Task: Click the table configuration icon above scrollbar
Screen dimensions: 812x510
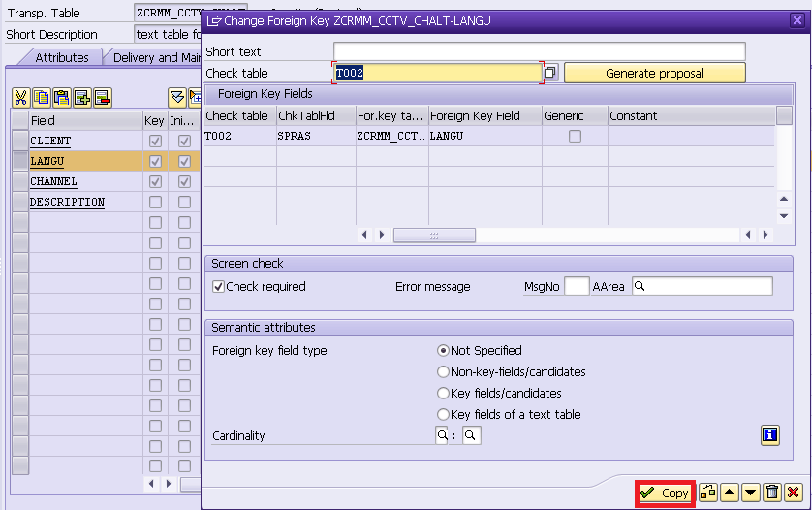Action: [x=784, y=115]
